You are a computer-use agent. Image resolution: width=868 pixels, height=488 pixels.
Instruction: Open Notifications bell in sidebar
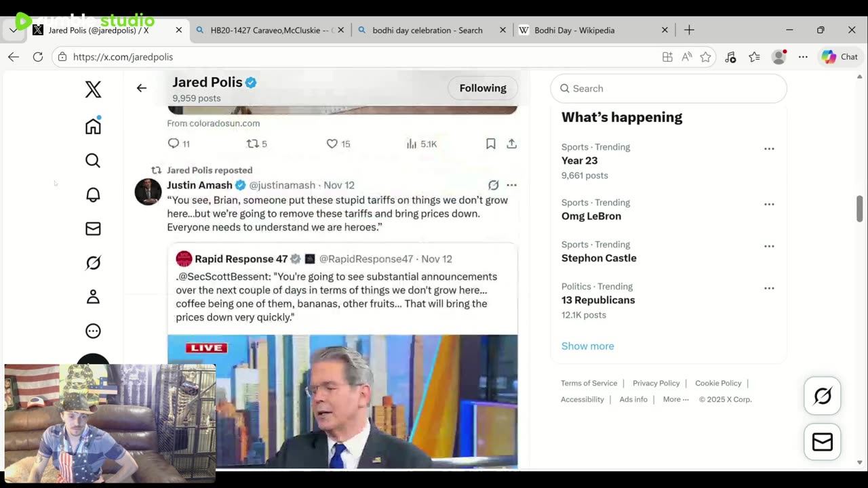pyautogui.click(x=93, y=195)
